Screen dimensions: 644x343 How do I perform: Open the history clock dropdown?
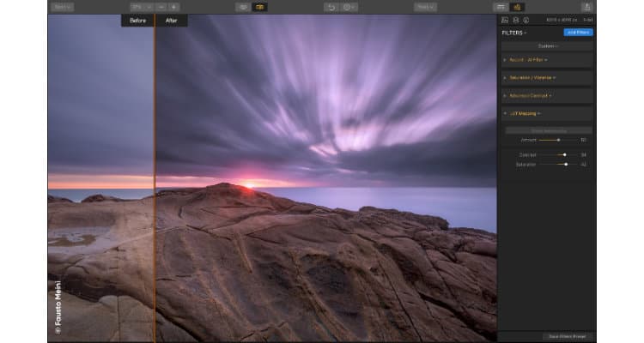tap(349, 7)
